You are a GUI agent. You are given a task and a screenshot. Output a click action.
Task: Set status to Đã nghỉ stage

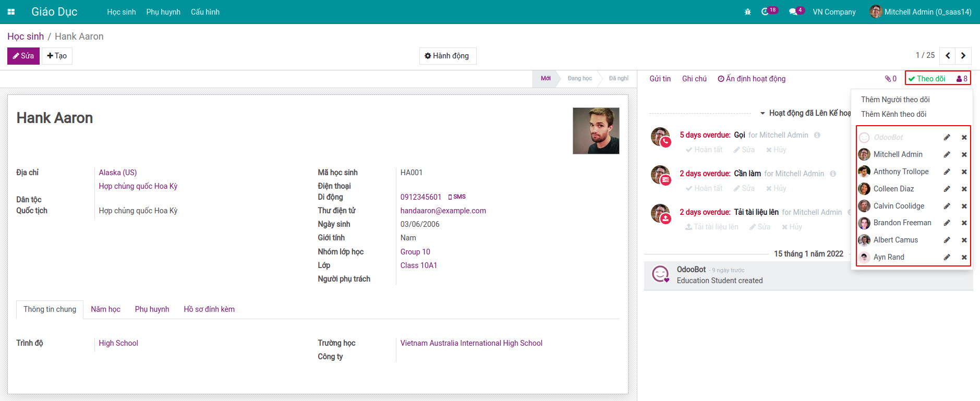click(x=618, y=78)
